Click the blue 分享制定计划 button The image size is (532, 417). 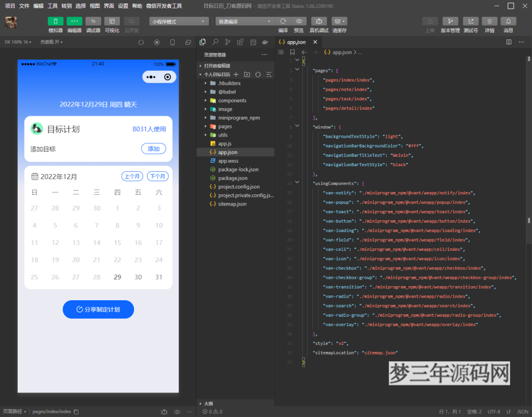pos(98,309)
